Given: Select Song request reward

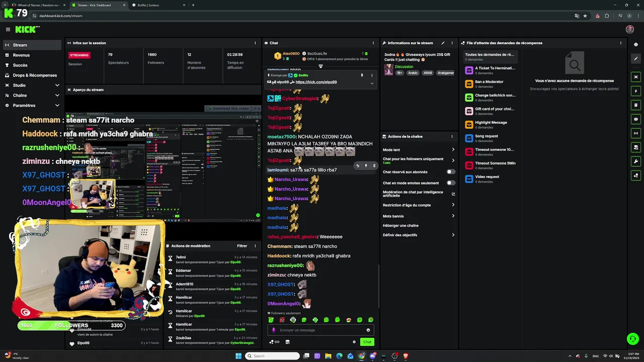Looking at the screenshot, I should tap(490, 138).
